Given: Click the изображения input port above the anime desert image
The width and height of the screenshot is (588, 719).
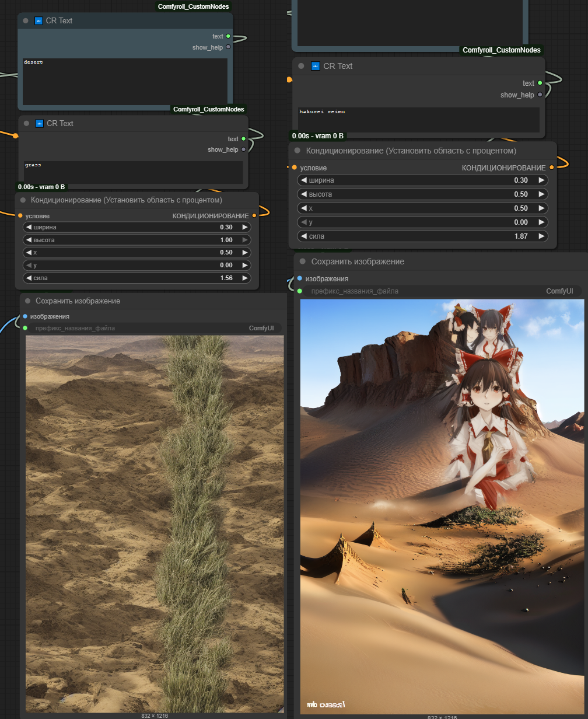Looking at the screenshot, I should 300,278.
